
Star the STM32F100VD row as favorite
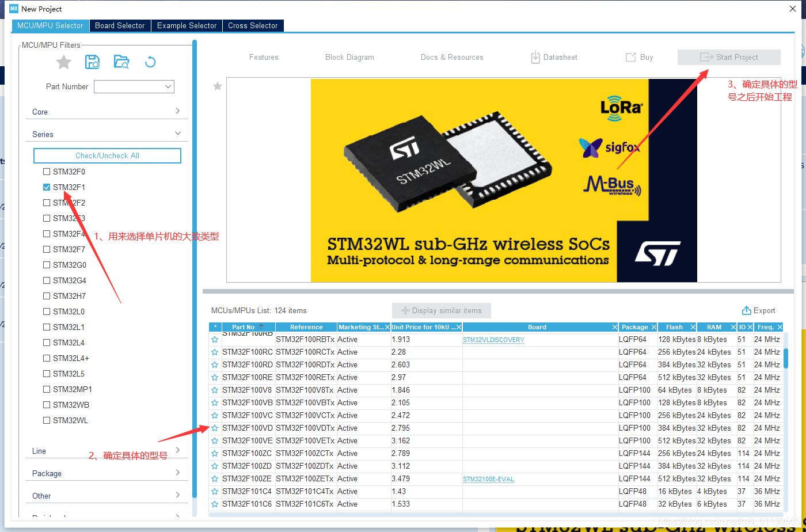click(215, 428)
